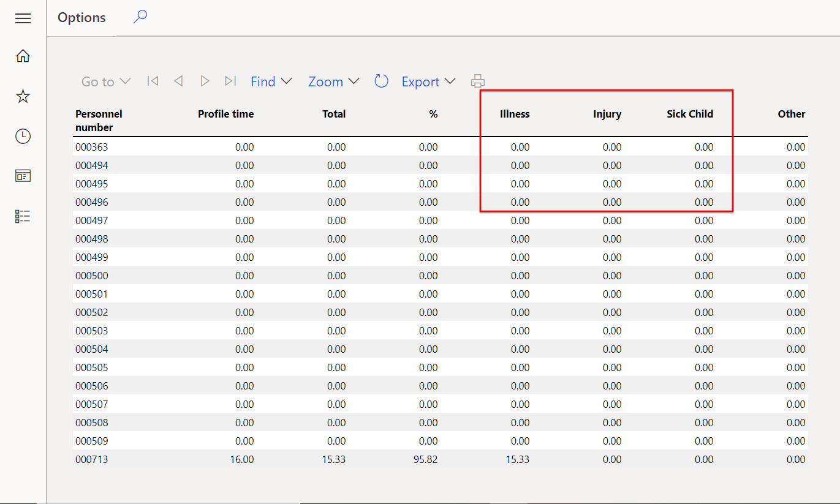
Task: View recently opened items via clock icon
Action: (23, 136)
